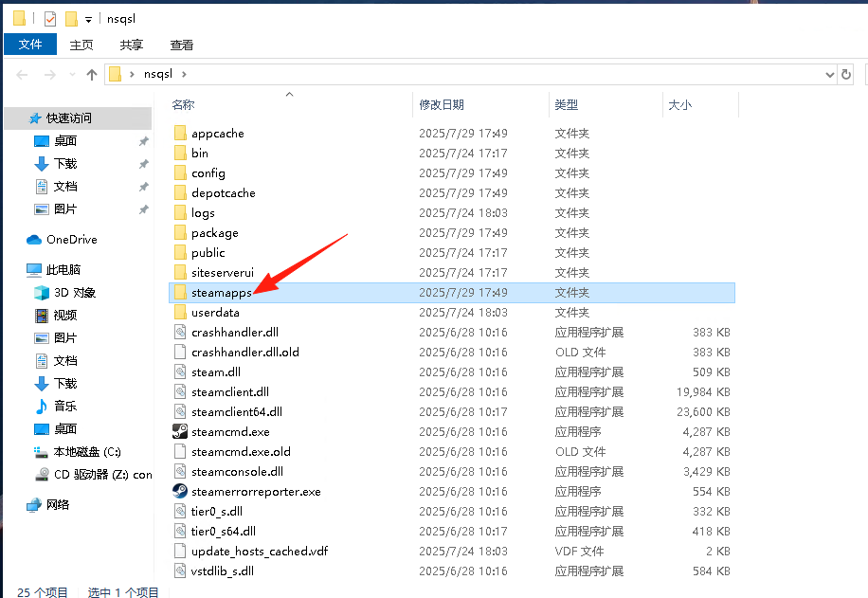Select 视频 in the navigation pane
The width and height of the screenshot is (868, 598).
pos(65,315)
